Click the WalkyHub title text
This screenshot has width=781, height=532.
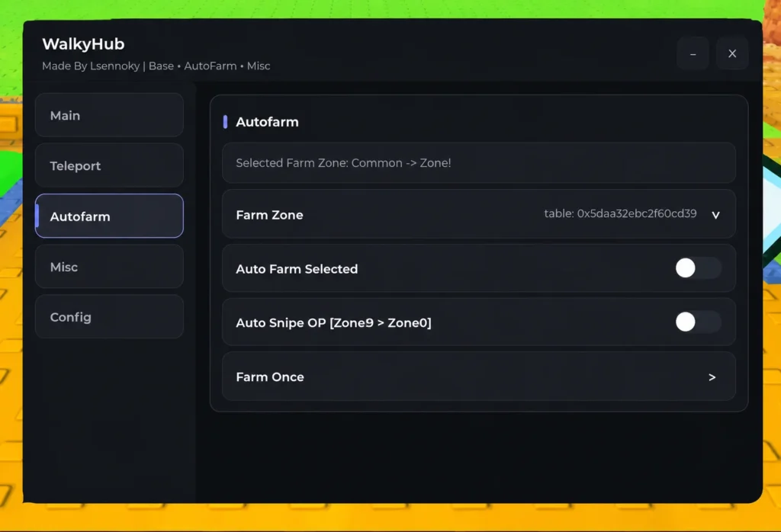click(83, 43)
